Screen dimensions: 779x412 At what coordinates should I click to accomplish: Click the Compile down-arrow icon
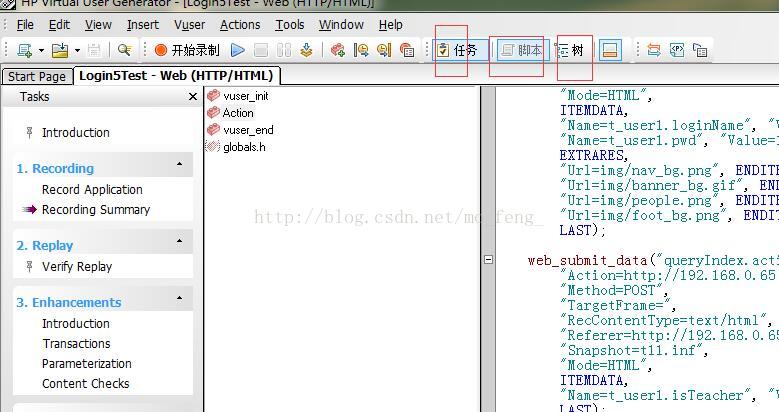(307, 50)
